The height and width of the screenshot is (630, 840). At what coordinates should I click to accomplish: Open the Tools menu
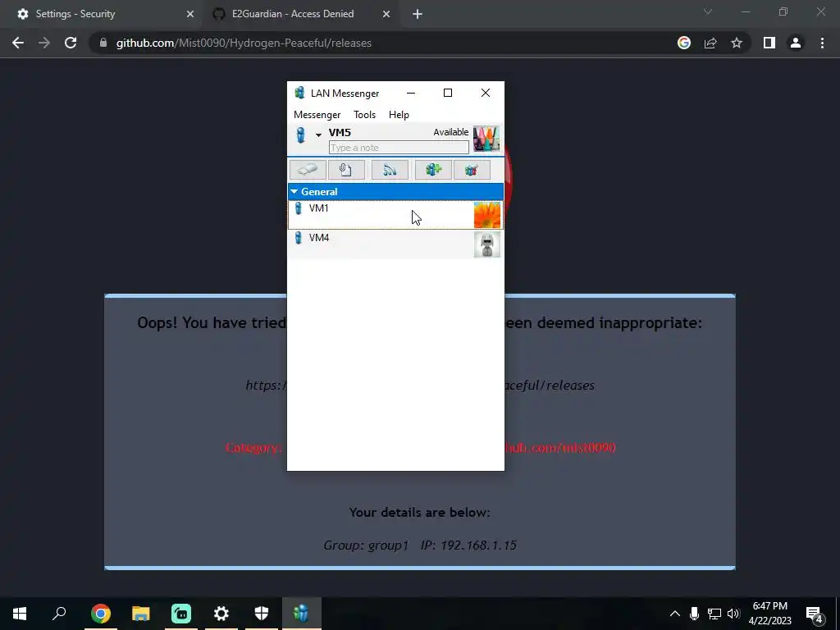pyautogui.click(x=364, y=115)
